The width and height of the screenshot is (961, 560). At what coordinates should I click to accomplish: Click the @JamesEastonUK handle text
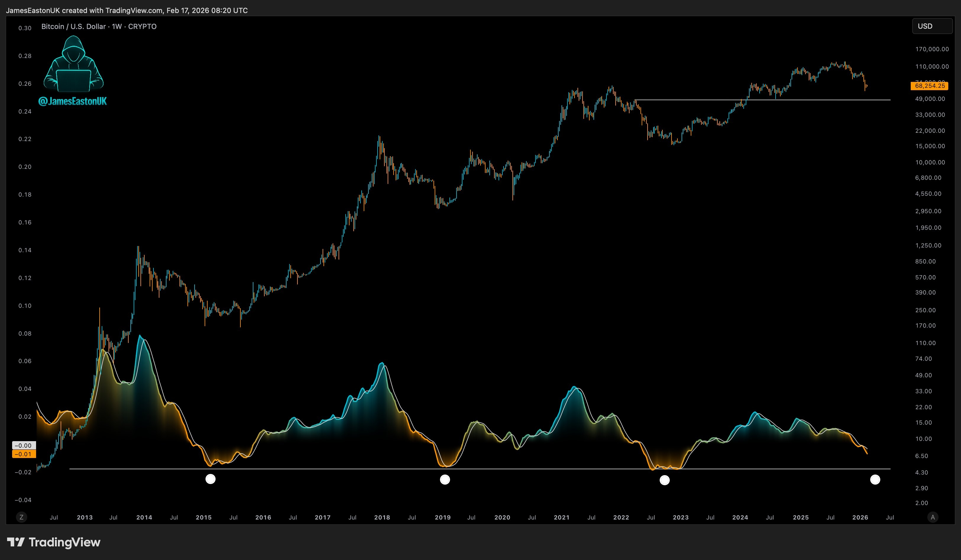(x=72, y=101)
